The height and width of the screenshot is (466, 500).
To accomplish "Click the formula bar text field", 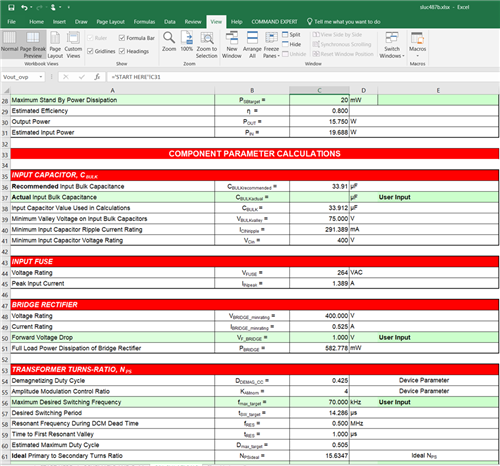I will pos(303,77).
